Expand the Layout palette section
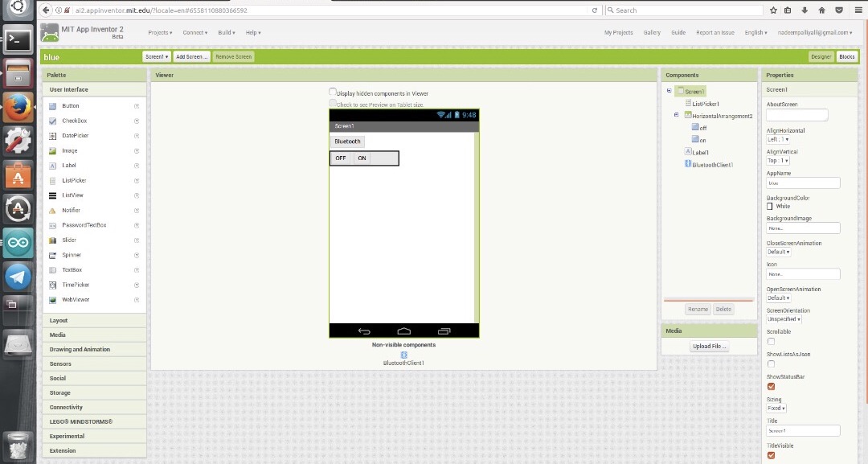This screenshot has width=868, height=464. pos(94,321)
